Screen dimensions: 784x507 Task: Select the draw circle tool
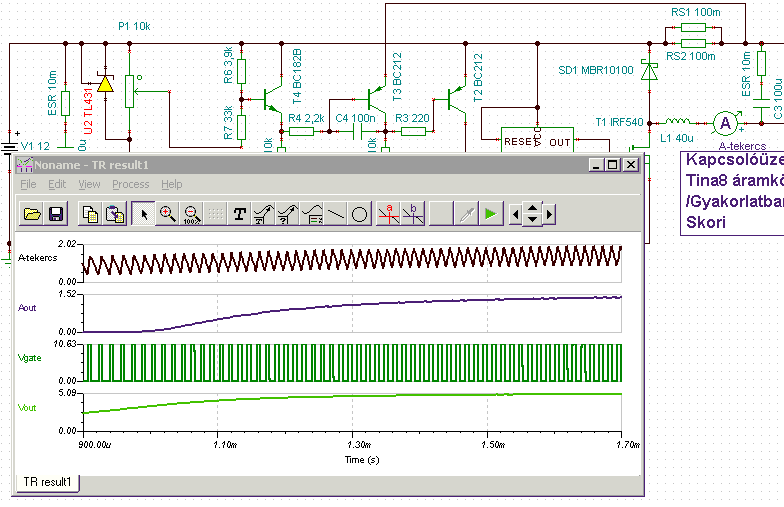point(359,213)
